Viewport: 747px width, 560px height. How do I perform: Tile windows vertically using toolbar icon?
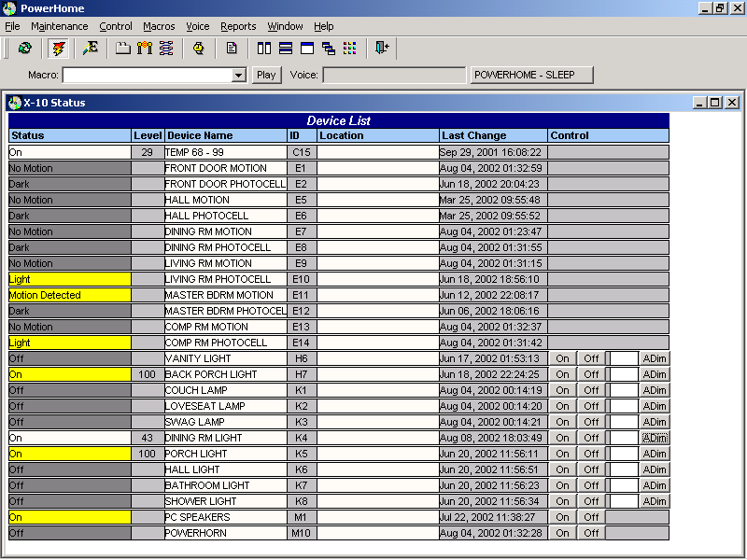[x=264, y=49]
